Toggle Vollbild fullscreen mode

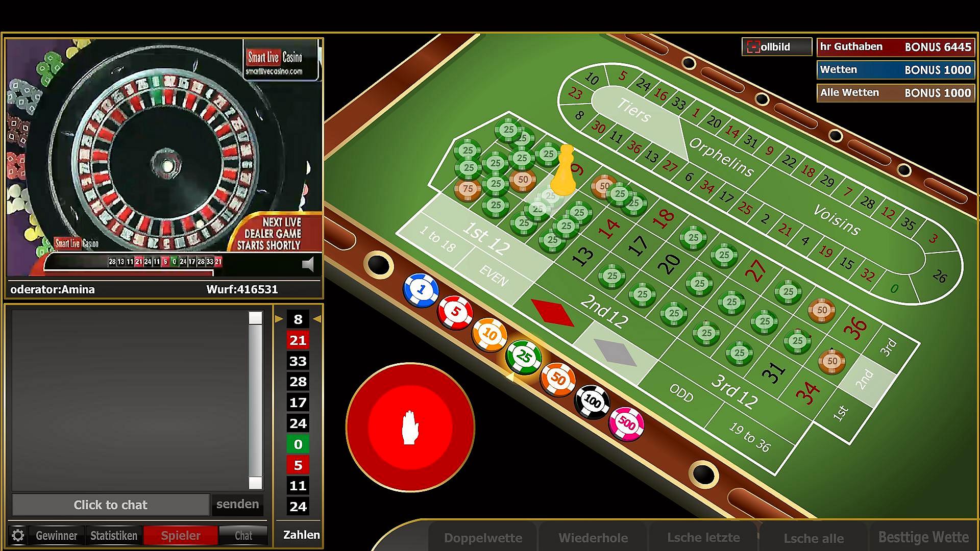(777, 47)
